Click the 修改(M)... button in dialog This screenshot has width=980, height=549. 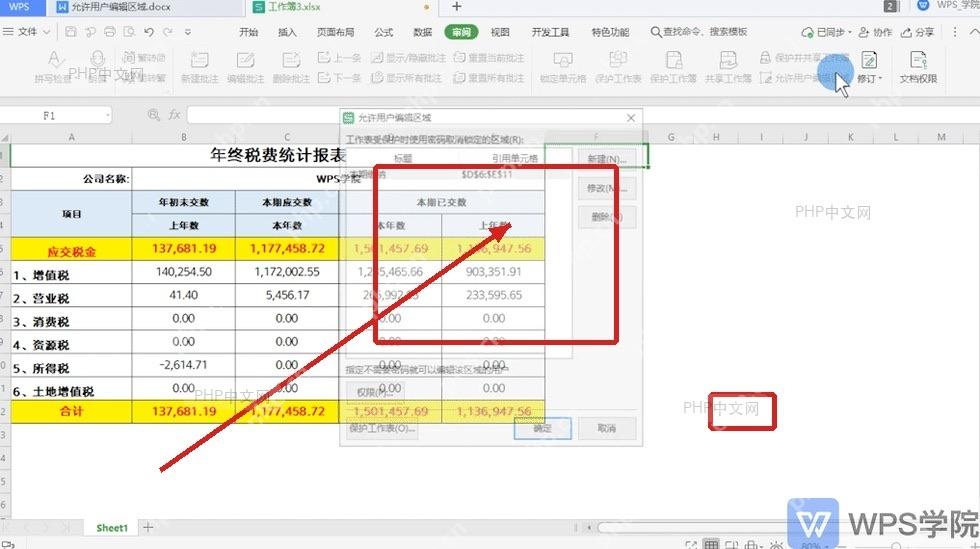click(x=607, y=188)
